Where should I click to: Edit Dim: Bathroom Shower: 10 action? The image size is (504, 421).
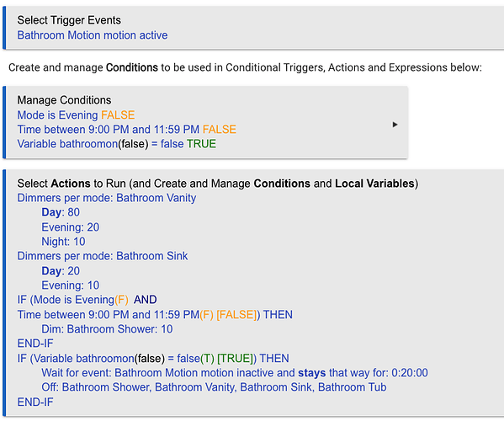(x=107, y=329)
